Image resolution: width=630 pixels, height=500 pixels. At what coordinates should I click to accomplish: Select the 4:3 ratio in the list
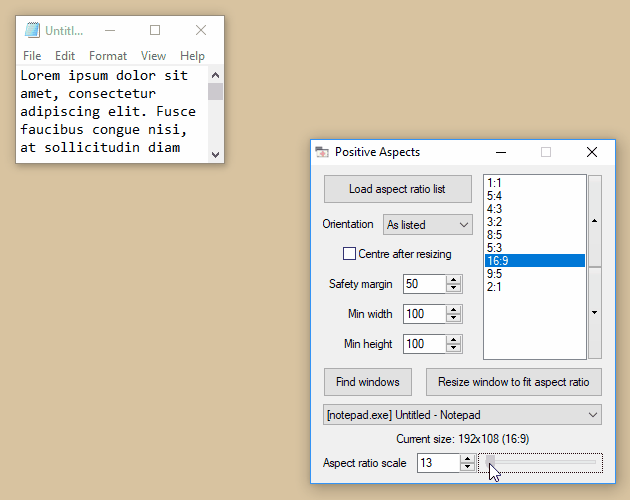tap(494, 208)
